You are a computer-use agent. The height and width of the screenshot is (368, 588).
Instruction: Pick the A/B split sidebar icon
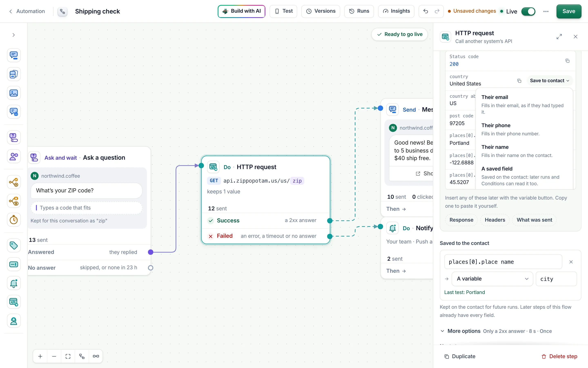[14, 201]
